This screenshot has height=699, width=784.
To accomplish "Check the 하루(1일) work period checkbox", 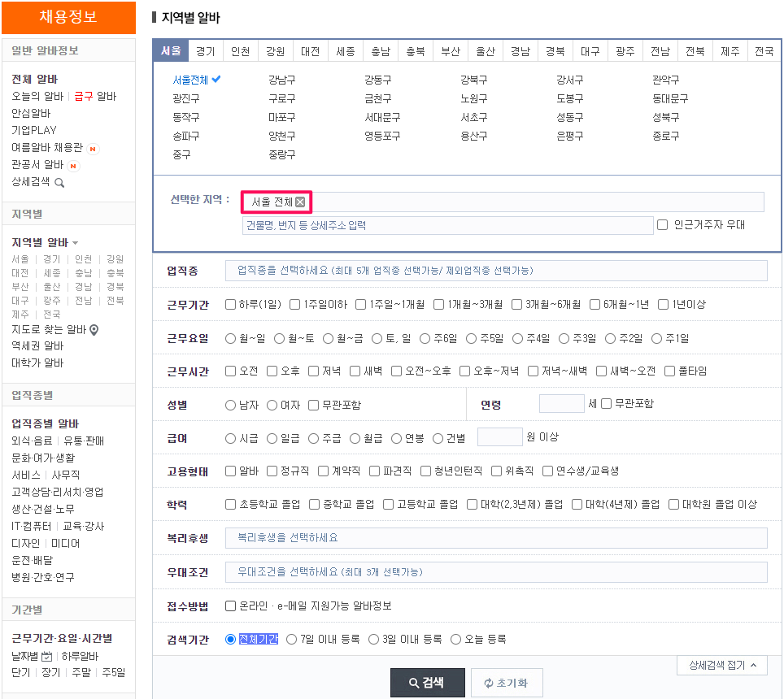I will coord(230,304).
